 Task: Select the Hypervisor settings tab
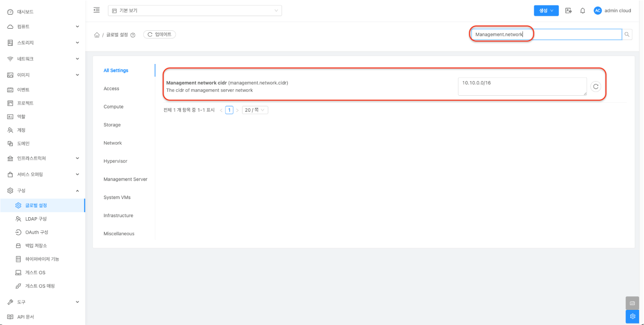tap(115, 161)
